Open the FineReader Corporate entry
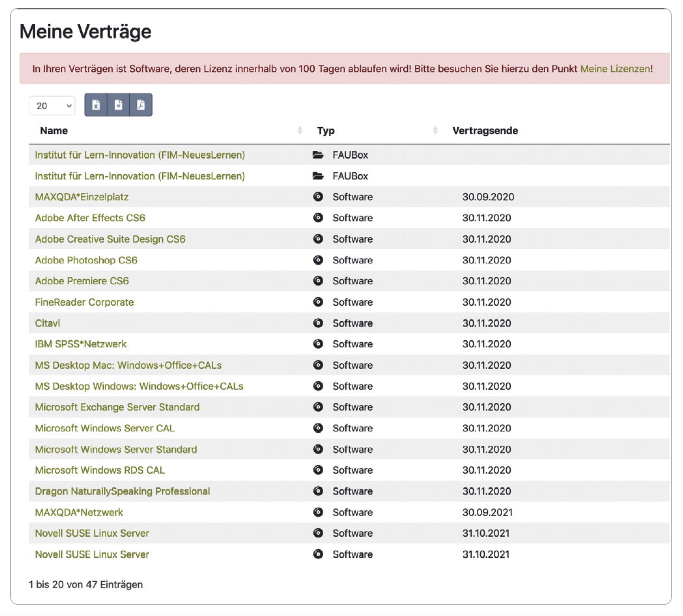Viewport: 683px width, 616px height. [84, 302]
